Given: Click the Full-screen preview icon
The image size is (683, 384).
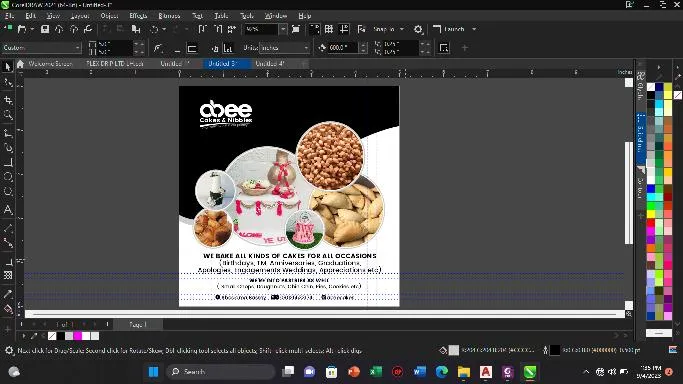Looking at the screenshot, I should click(x=296, y=29).
